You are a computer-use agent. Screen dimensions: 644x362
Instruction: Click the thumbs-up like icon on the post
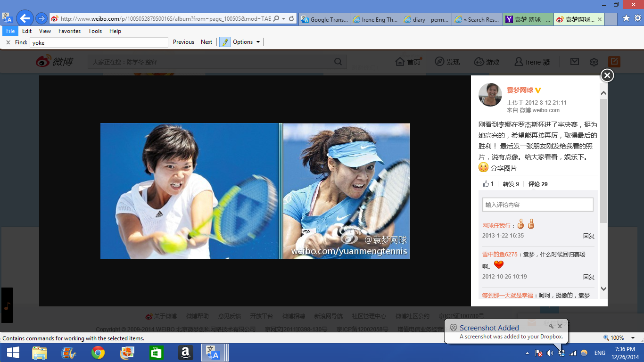[486, 184]
